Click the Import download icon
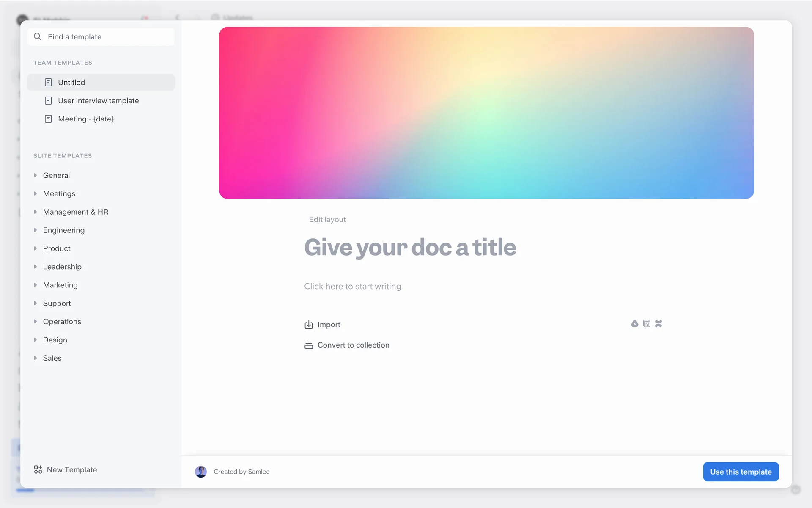The image size is (812, 508). click(x=309, y=325)
